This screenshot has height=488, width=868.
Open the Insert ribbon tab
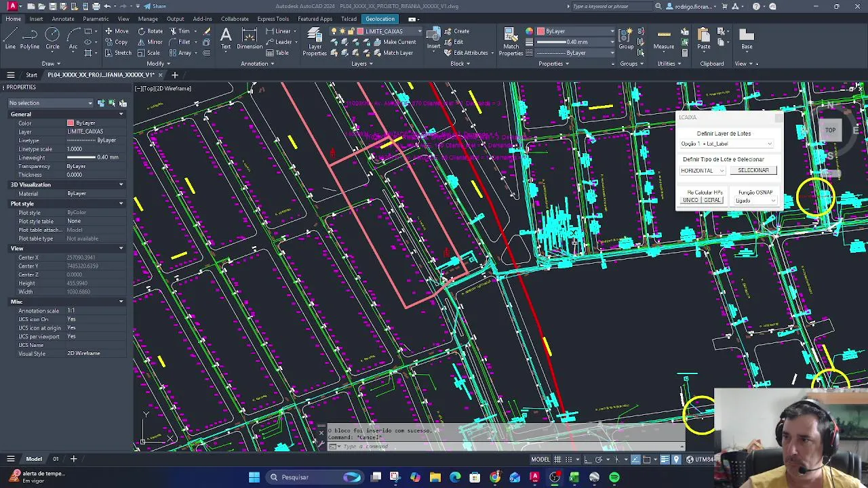(36, 19)
